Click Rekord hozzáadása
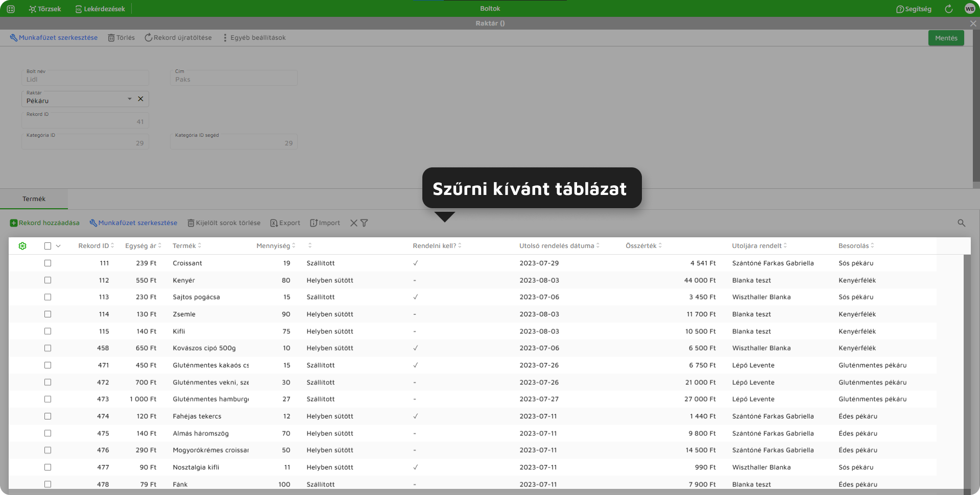Image resolution: width=980 pixels, height=495 pixels. pos(45,223)
